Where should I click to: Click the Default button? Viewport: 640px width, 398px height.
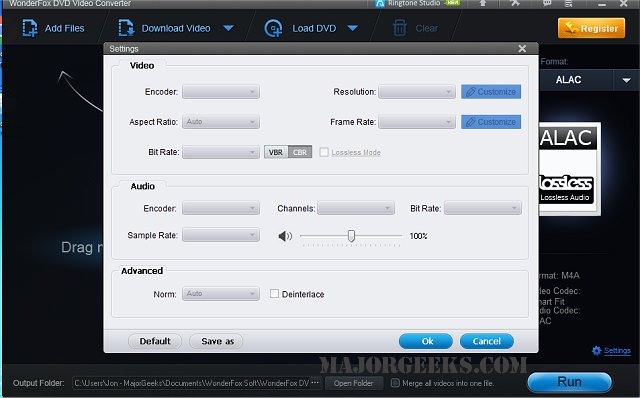click(x=155, y=341)
